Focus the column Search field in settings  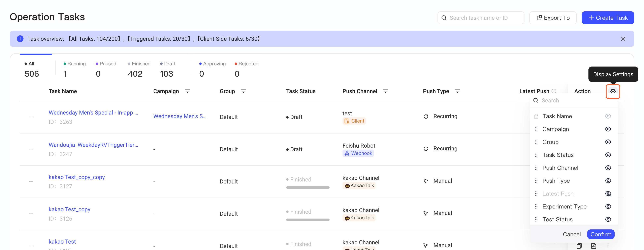[574, 101]
